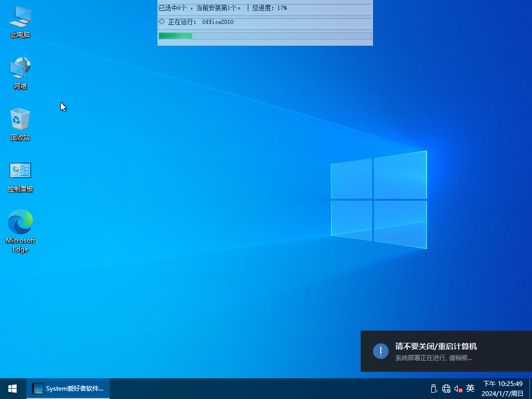Click the notification exclamation icon
532x399 pixels.
coord(381,351)
